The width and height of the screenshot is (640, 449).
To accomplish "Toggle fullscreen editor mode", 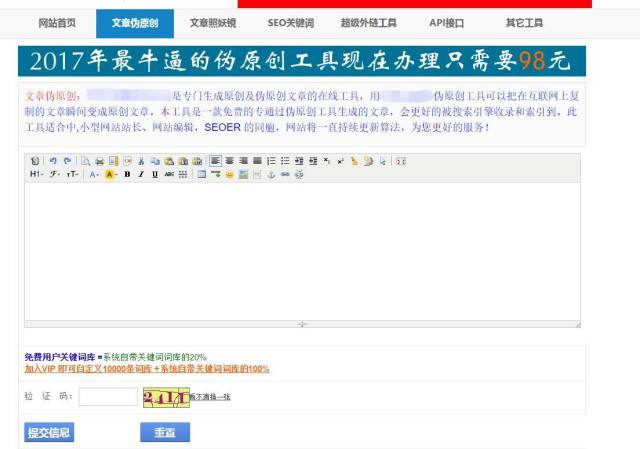I will pyautogui.click(x=401, y=161).
